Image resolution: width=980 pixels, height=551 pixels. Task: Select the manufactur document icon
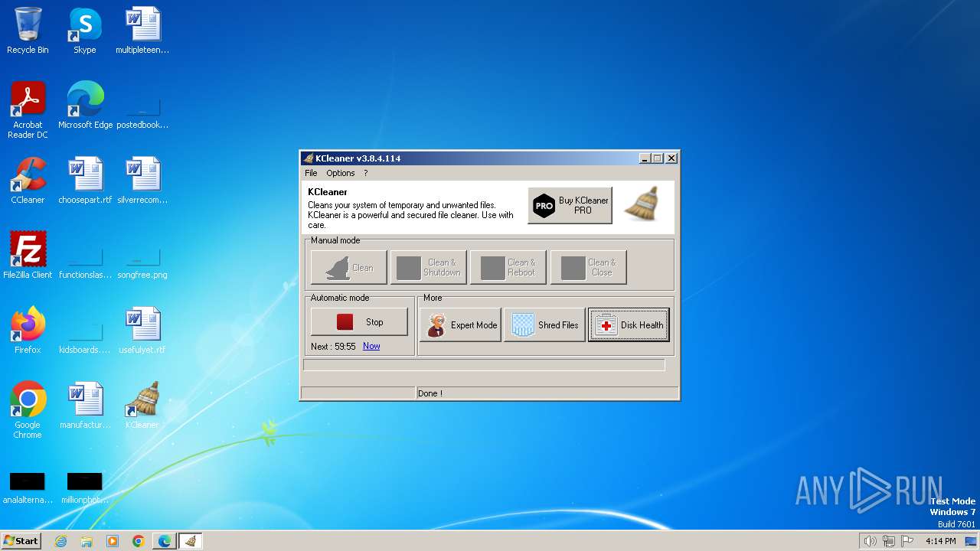[x=85, y=406]
